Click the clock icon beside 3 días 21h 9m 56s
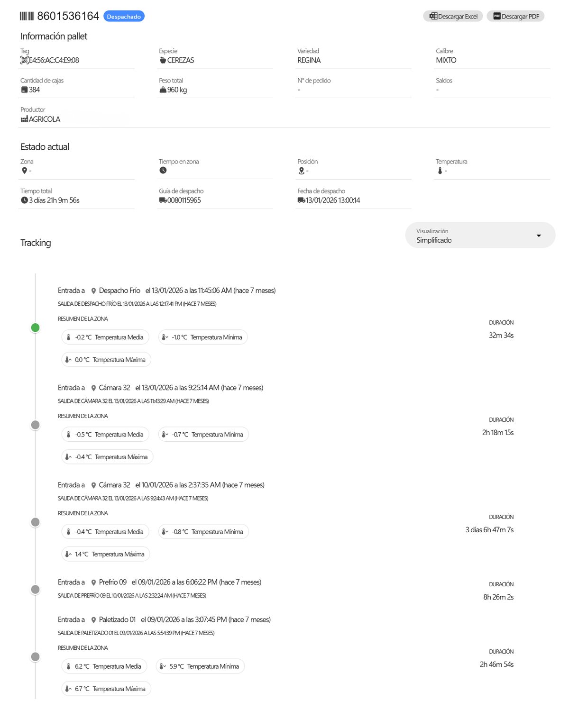This screenshot has height=728, width=569. (x=24, y=200)
